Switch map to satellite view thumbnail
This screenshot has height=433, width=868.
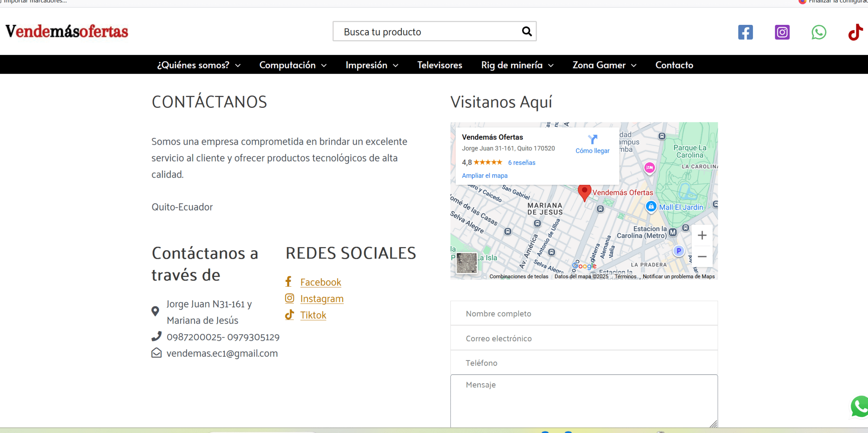click(466, 263)
